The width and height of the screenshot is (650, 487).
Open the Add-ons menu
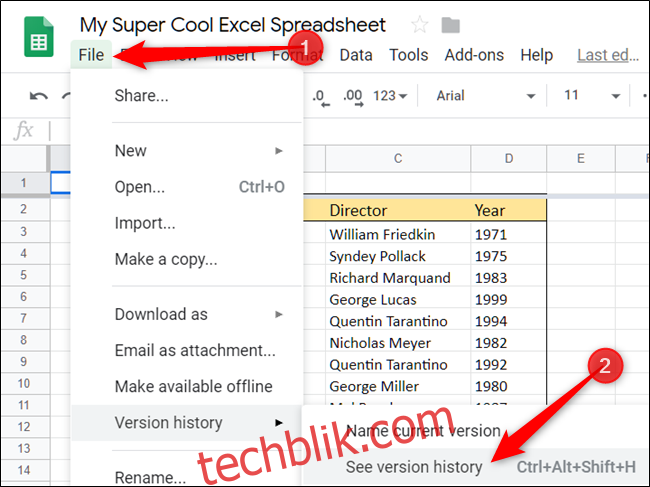point(474,55)
